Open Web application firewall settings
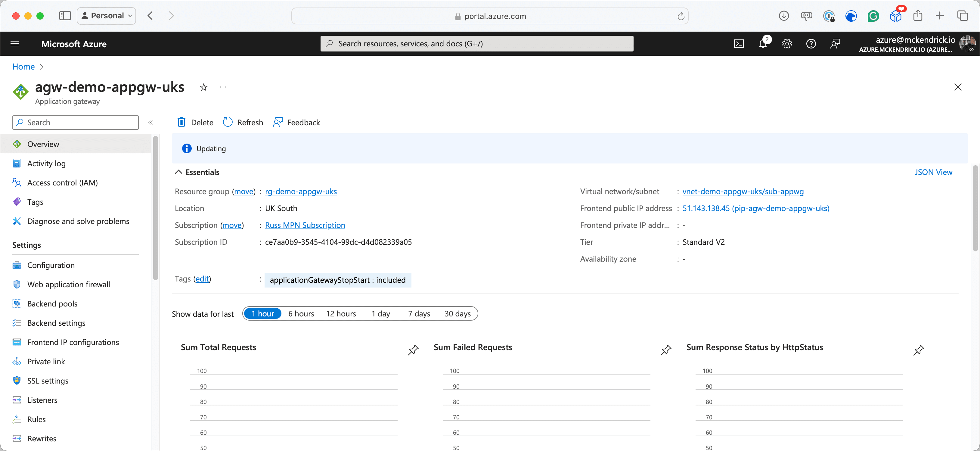Viewport: 980px width, 451px height. point(69,284)
